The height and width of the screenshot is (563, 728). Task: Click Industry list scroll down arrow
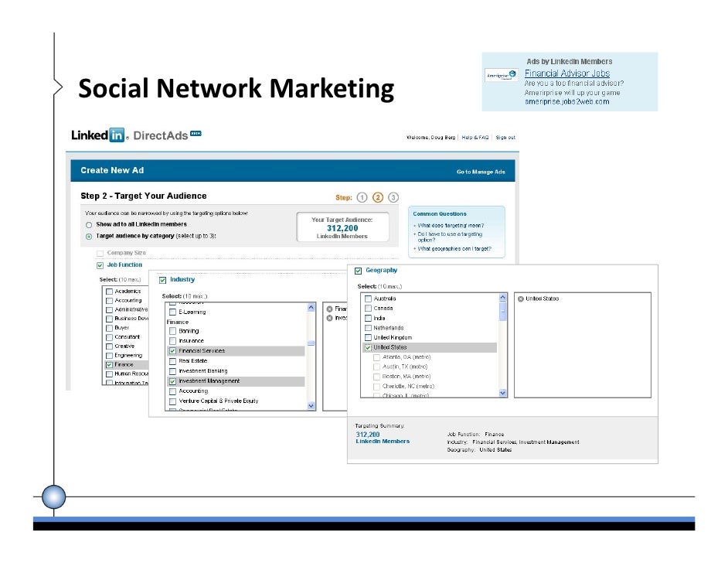[x=311, y=405]
